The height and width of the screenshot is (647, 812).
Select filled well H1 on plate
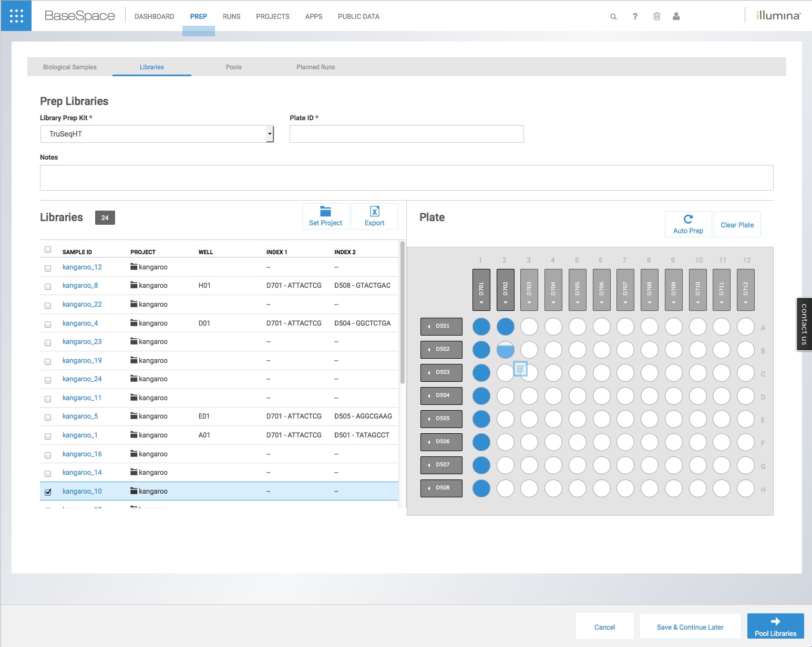pos(481,488)
